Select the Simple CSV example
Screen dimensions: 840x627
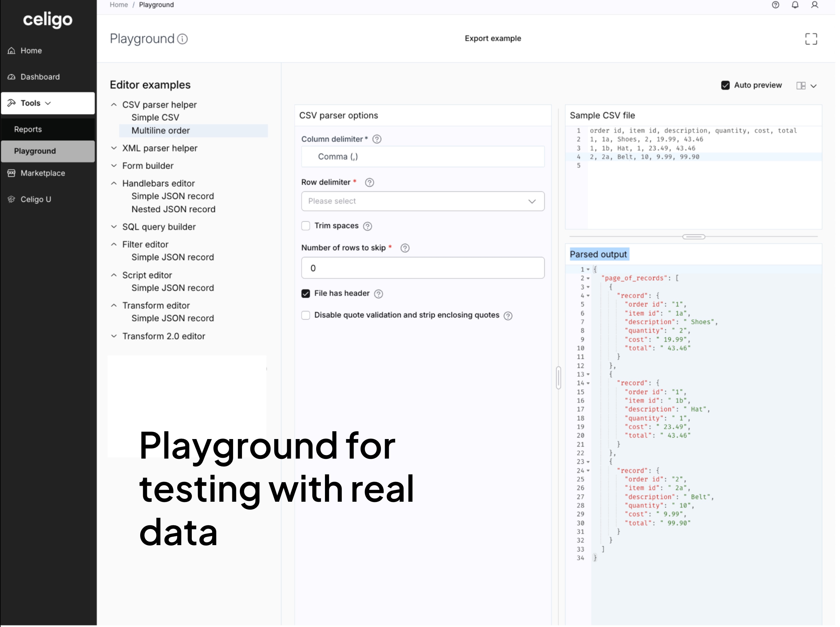[x=155, y=117]
